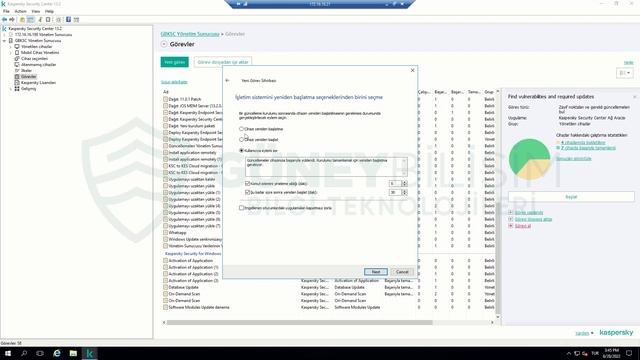Select the Kullanıcıya eylem sor radio option
This screenshot has width=640, height=360.
(x=242, y=151)
